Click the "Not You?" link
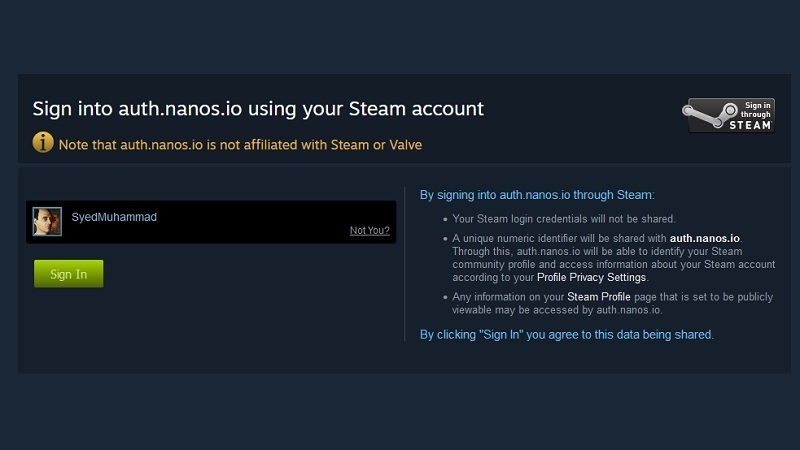 pyautogui.click(x=369, y=231)
